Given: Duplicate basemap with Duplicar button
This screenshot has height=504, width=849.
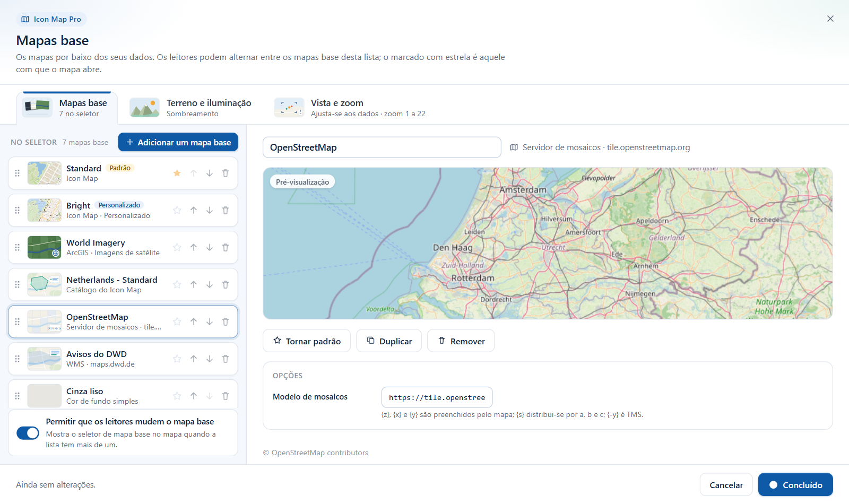Looking at the screenshot, I should [x=389, y=341].
